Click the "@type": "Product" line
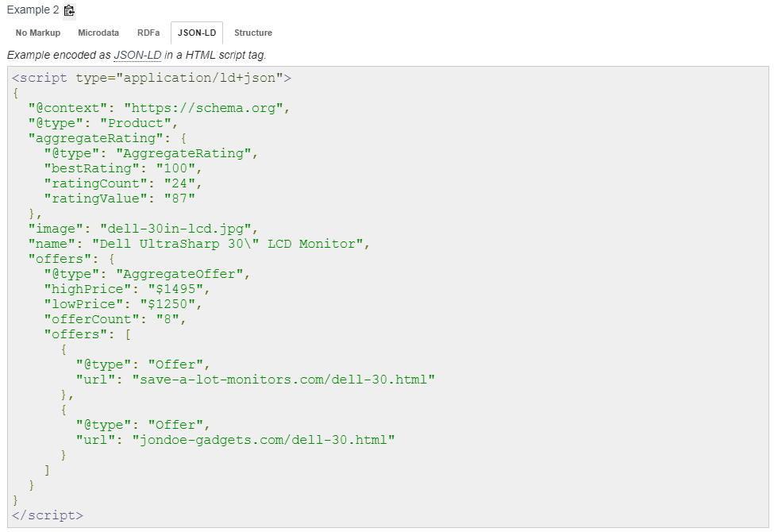The height and width of the screenshot is (532, 774). point(102,123)
